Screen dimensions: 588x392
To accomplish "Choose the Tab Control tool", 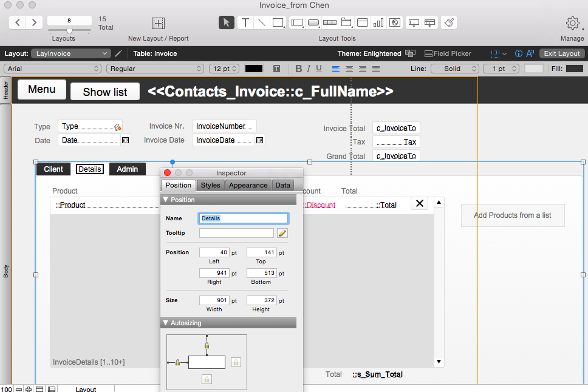I will (346, 22).
